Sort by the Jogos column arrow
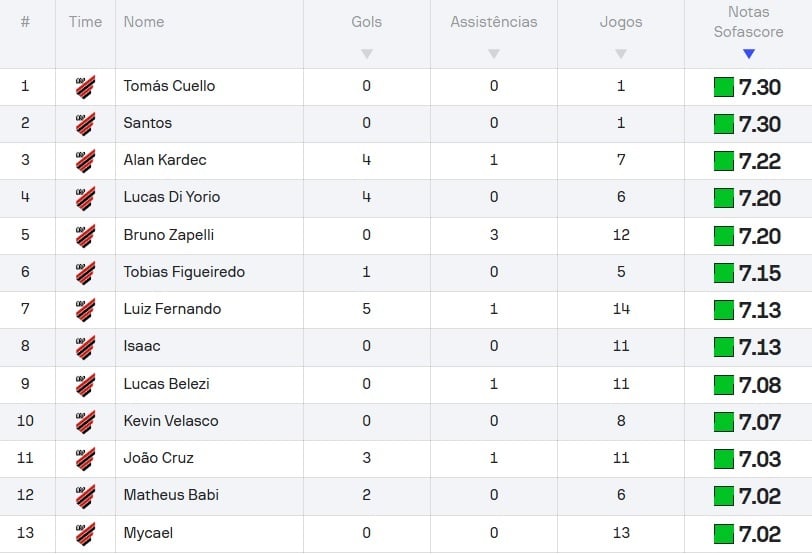 621,54
